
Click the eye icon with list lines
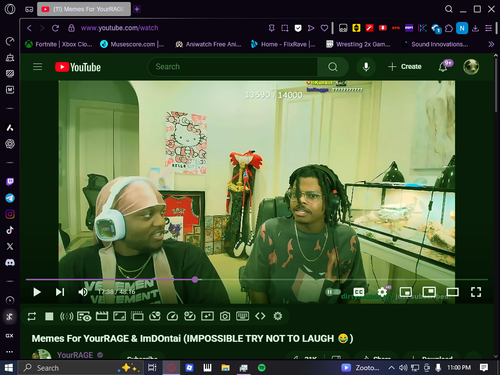click(x=84, y=316)
